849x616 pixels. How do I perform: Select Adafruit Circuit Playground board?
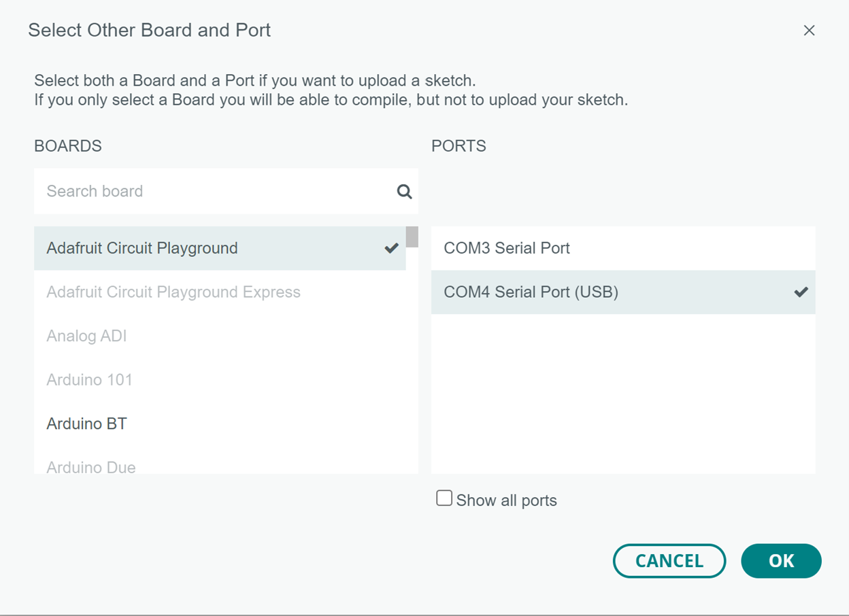click(x=220, y=248)
